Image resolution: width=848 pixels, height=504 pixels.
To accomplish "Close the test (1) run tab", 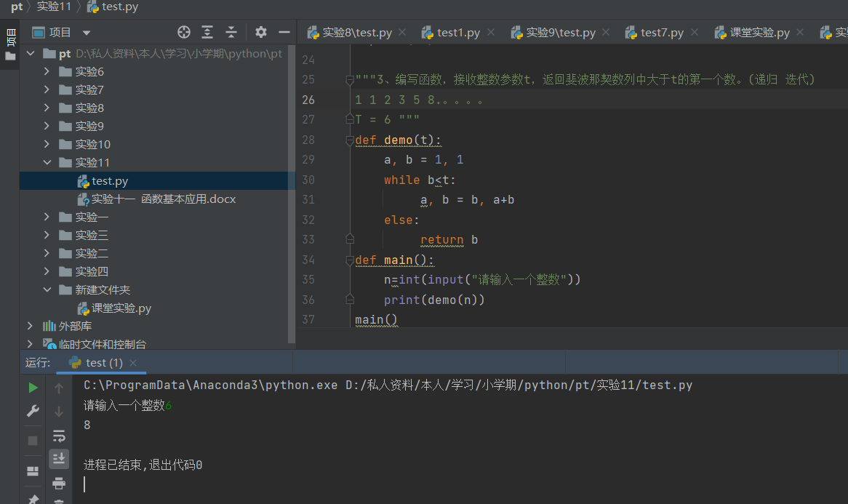I will pos(133,363).
